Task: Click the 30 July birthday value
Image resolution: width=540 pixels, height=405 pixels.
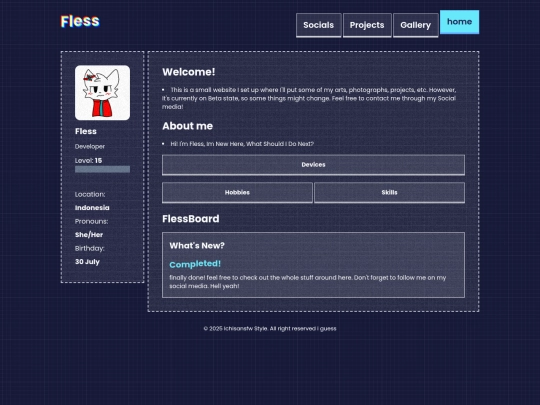Action: (x=87, y=262)
